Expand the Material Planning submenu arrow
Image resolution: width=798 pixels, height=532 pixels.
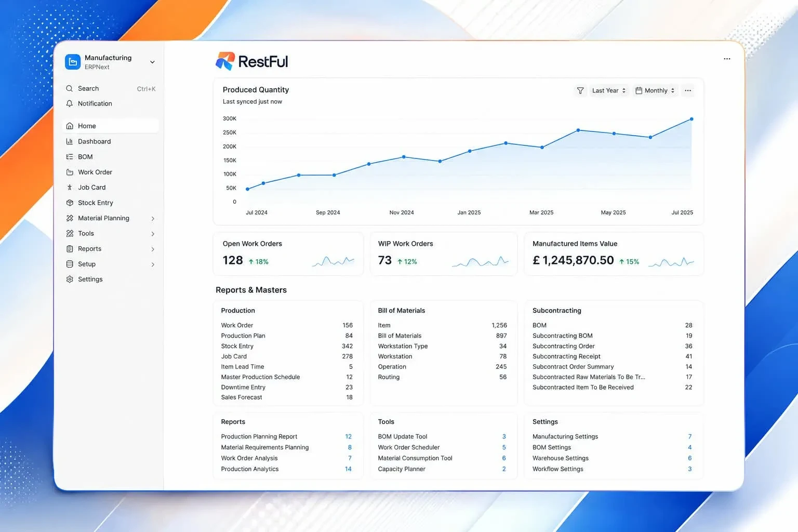(x=153, y=219)
